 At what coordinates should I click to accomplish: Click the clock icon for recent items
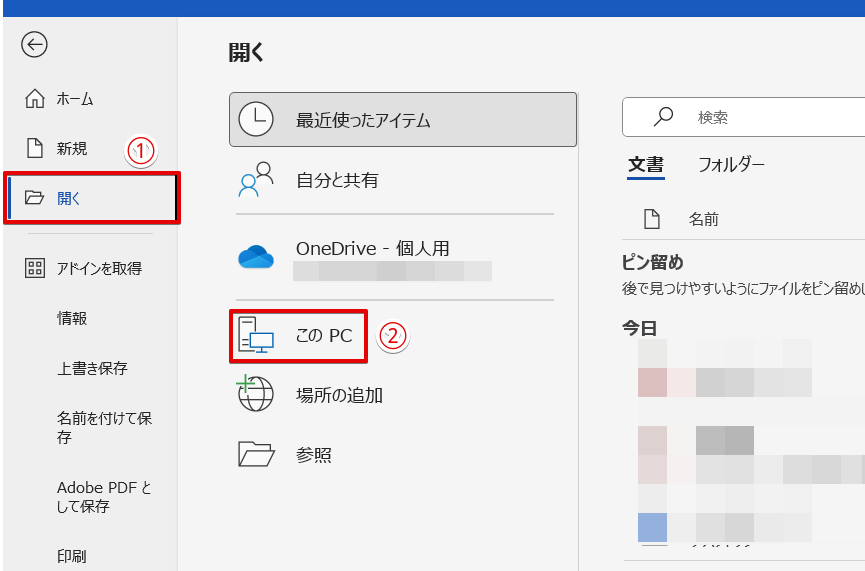click(x=256, y=119)
